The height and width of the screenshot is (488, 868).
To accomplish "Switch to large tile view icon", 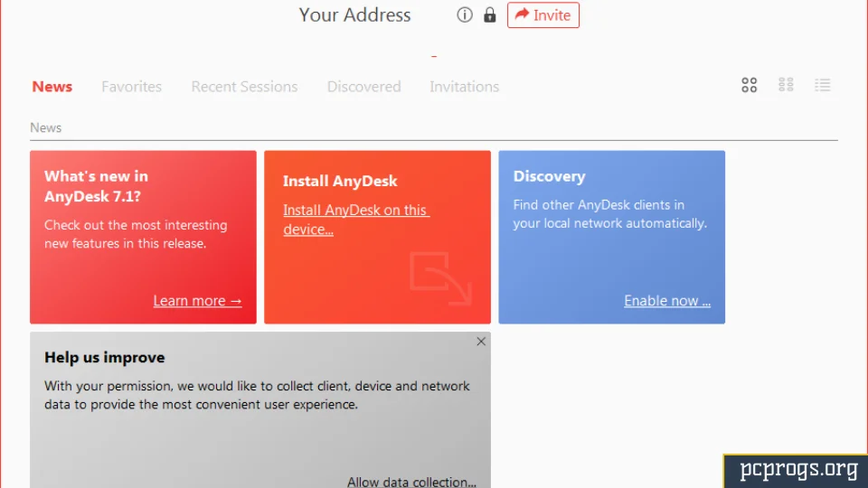I will 749,85.
